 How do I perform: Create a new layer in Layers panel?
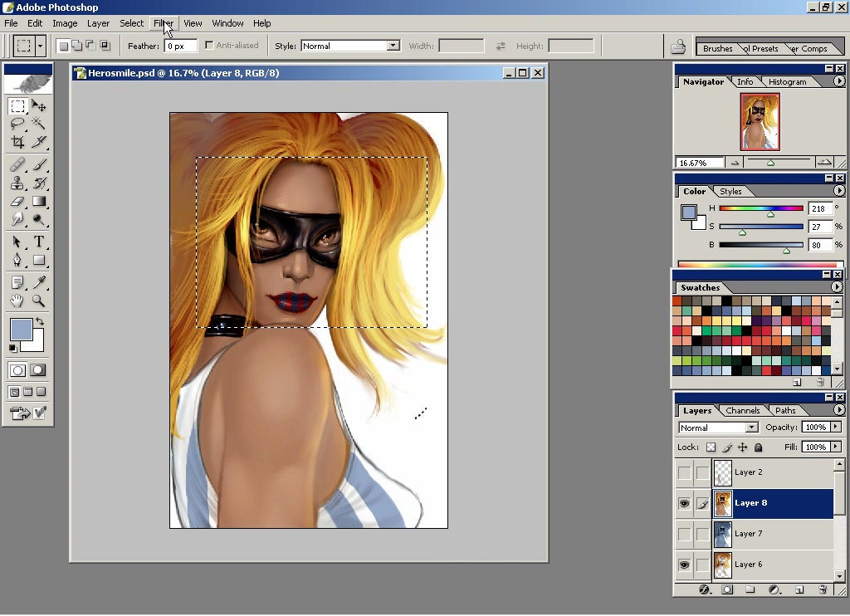tap(799, 590)
